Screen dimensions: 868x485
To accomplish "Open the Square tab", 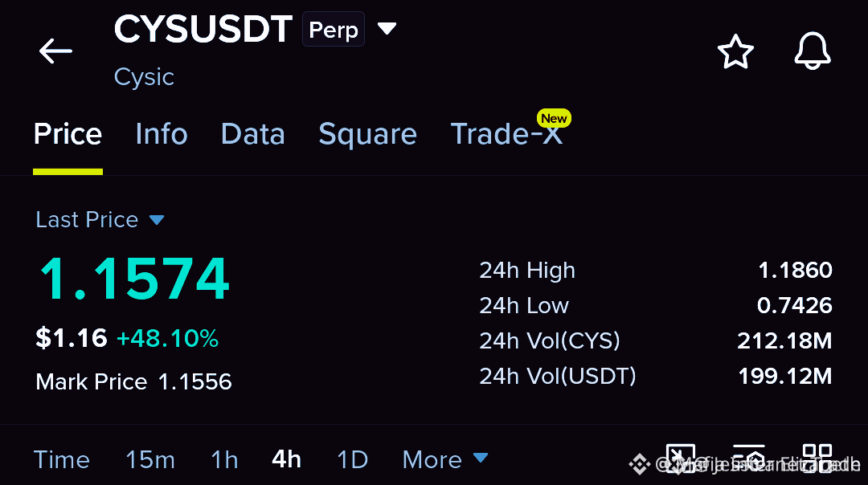I will point(367,134).
